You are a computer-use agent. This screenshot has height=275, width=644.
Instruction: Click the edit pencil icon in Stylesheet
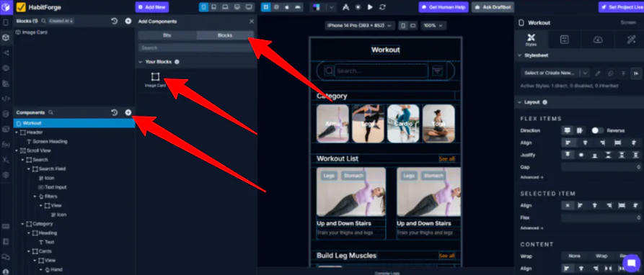coord(598,73)
